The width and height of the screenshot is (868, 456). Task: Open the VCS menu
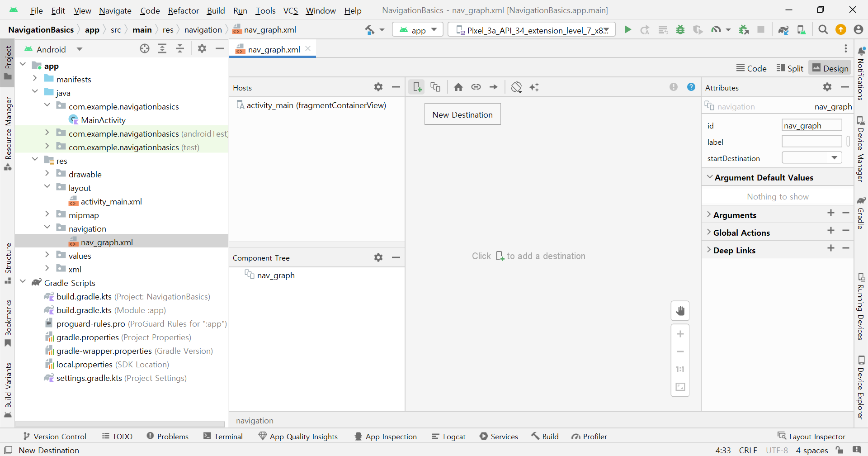coord(291,10)
